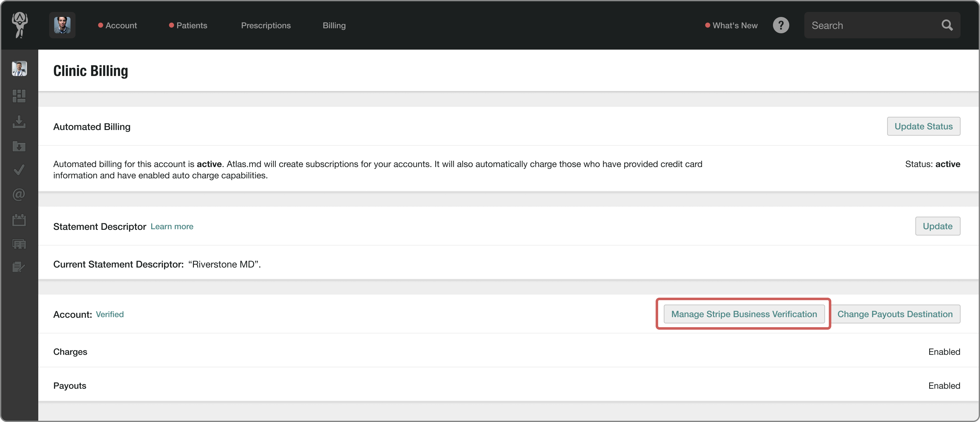Image resolution: width=980 pixels, height=422 pixels.
Task: Click the inbox download tray icon
Action: point(19,122)
